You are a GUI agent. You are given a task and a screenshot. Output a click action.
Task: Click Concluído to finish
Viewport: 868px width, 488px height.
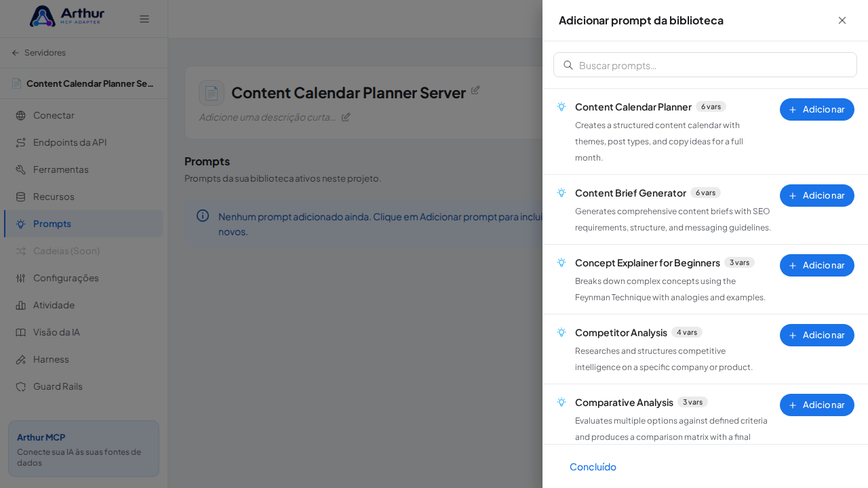(x=593, y=466)
